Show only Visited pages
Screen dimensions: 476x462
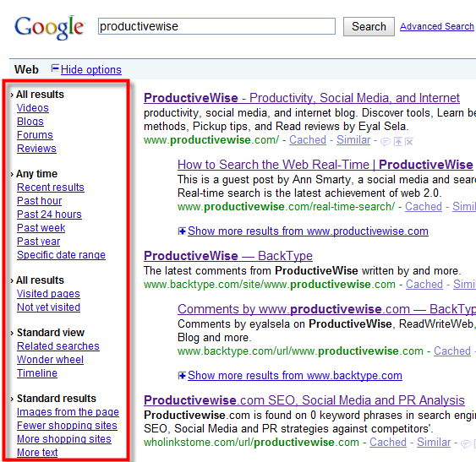pos(48,294)
